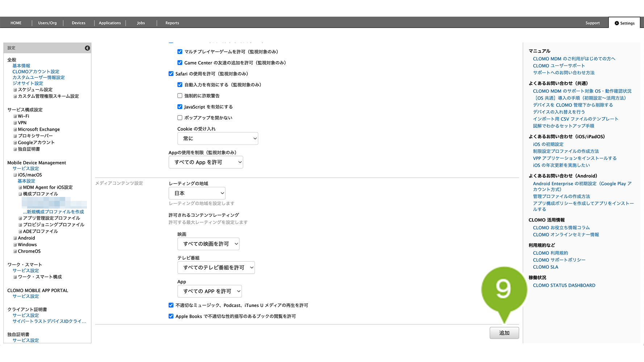The width and height of the screenshot is (644, 362).
Task: Click …新規構成プロファイルを作成 link
Action: coord(53,212)
